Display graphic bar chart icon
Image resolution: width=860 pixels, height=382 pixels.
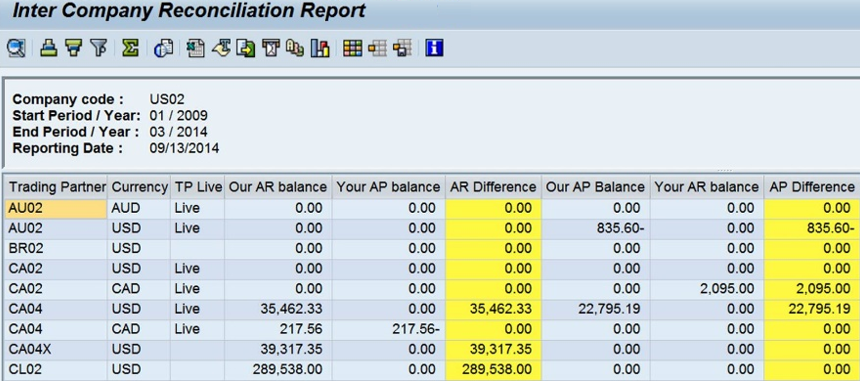pyautogui.click(x=320, y=48)
